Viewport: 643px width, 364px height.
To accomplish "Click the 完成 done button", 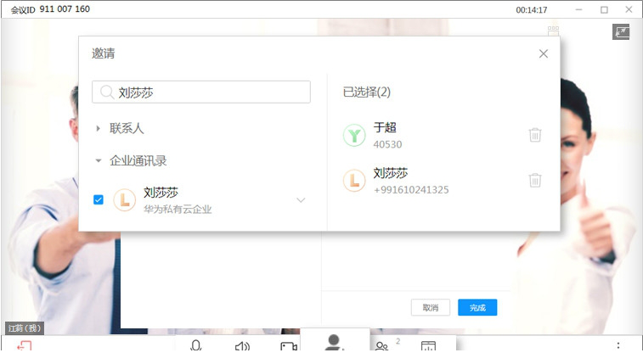I will (x=477, y=307).
